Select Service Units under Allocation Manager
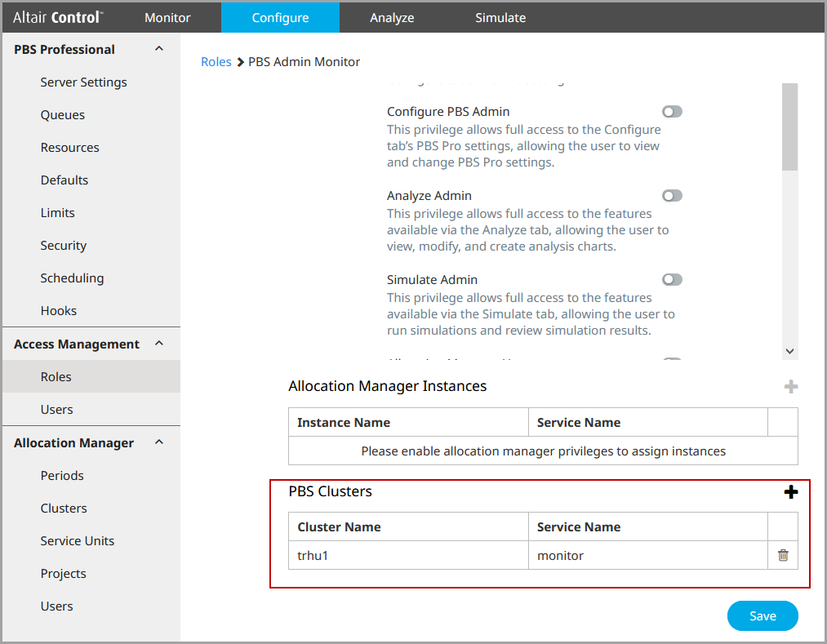 tap(78, 541)
